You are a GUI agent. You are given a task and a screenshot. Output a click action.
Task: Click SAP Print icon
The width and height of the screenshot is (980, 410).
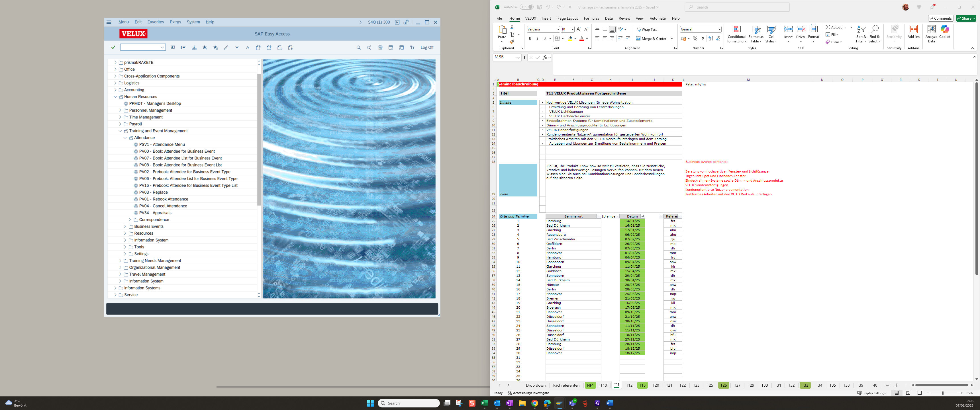pyautogui.click(x=380, y=48)
